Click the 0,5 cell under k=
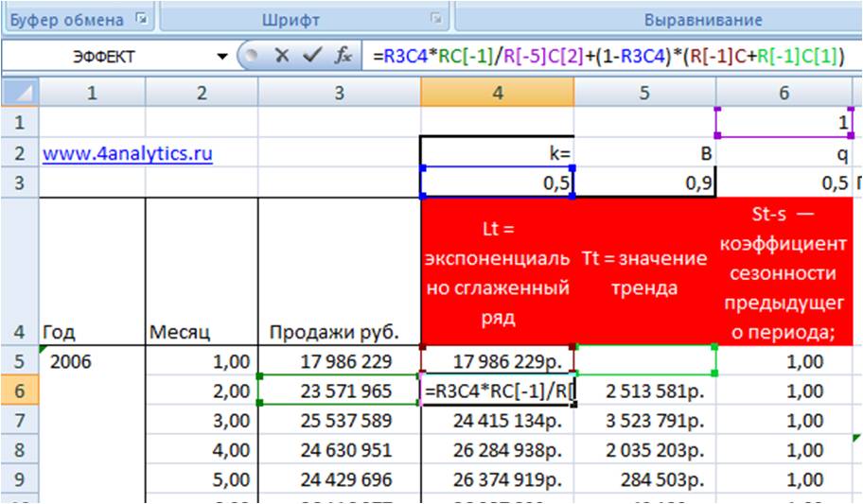The image size is (863, 504). pos(498,182)
